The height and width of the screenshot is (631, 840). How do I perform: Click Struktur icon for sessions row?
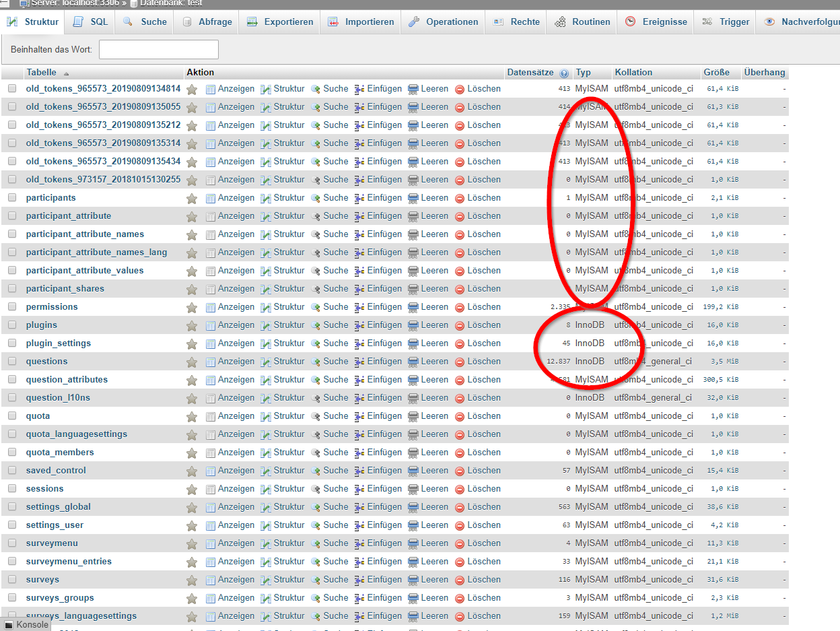266,489
